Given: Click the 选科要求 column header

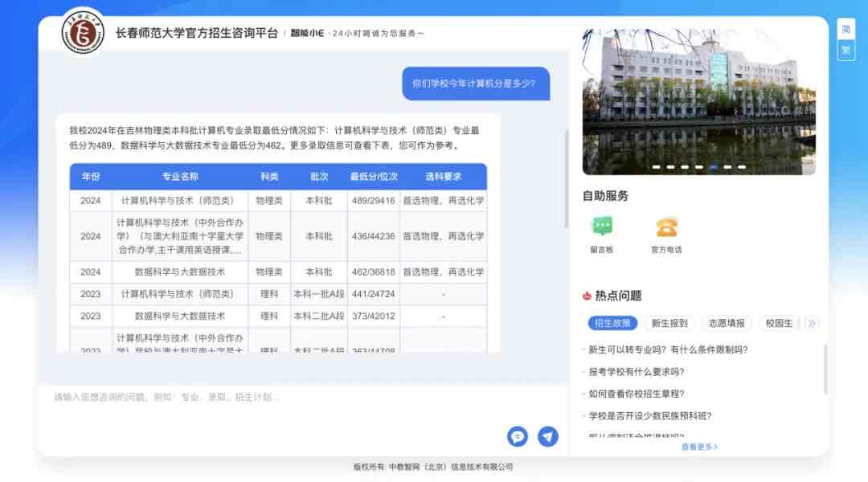Looking at the screenshot, I should pos(444,177).
